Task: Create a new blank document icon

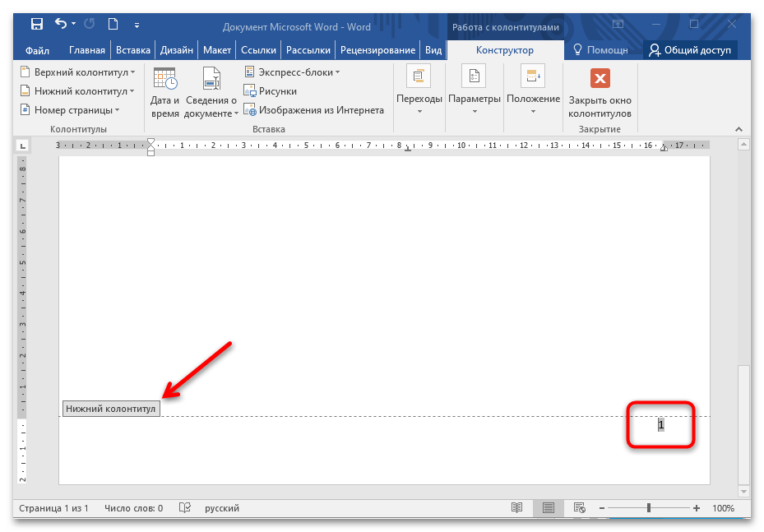Action: tap(113, 23)
